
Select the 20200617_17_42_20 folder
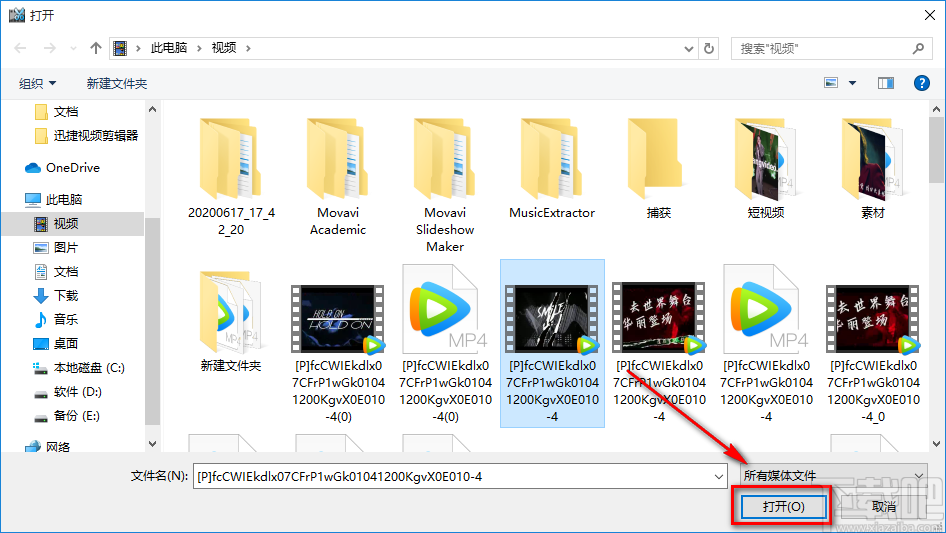231,178
